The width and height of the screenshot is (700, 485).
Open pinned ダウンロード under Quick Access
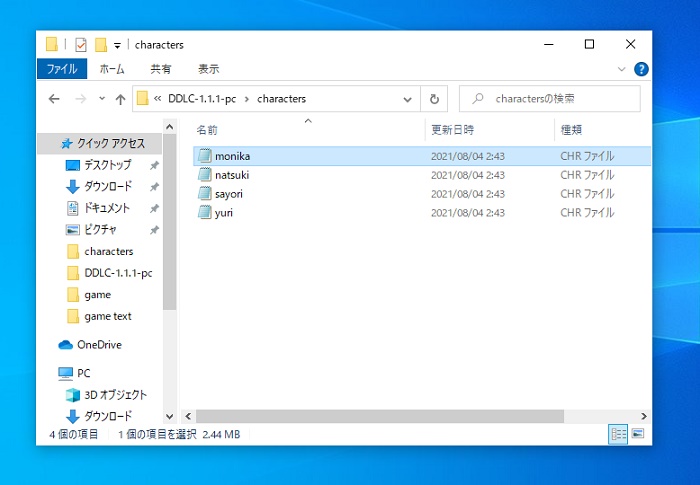[x=108, y=186]
